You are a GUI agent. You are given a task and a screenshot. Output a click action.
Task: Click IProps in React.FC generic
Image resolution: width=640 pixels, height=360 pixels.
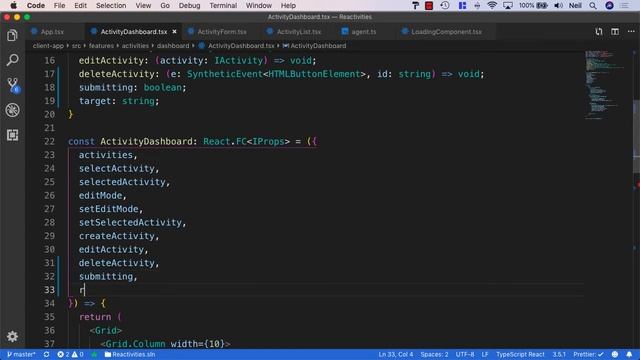tap(268, 141)
